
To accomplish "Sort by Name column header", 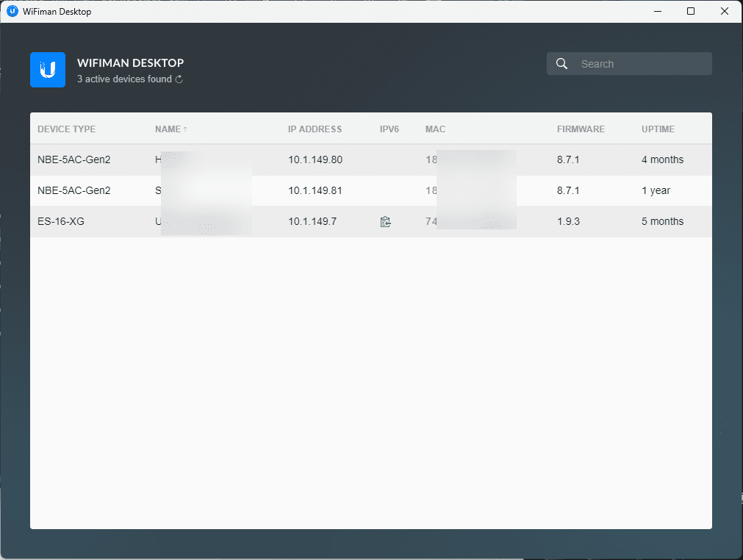I will click(x=168, y=129).
